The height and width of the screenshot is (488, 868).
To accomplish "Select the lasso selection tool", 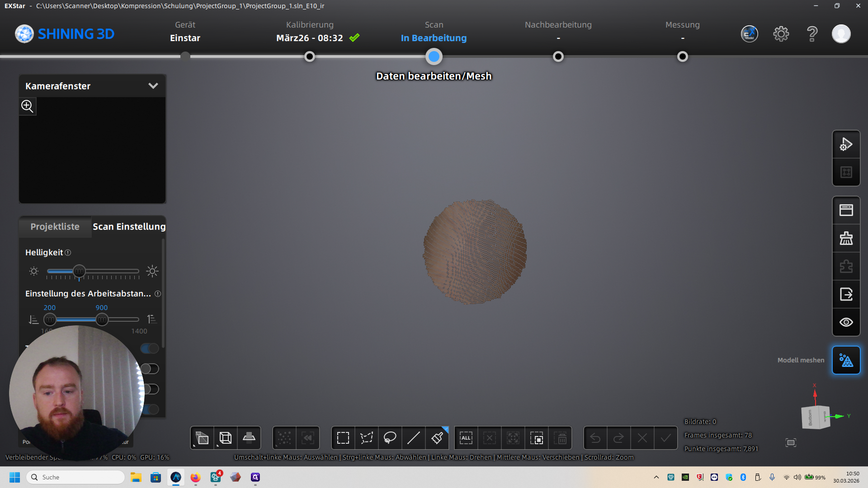I will tap(390, 438).
